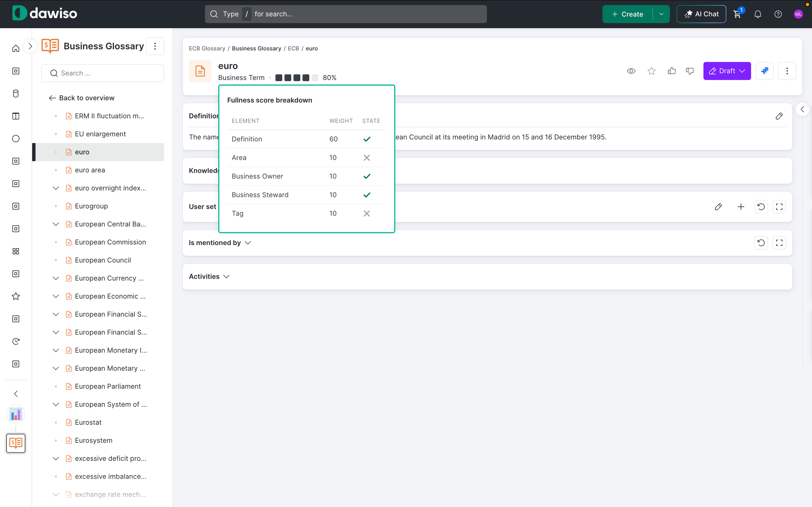Click the glossary Search field
The image size is (812, 507).
(x=103, y=73)
